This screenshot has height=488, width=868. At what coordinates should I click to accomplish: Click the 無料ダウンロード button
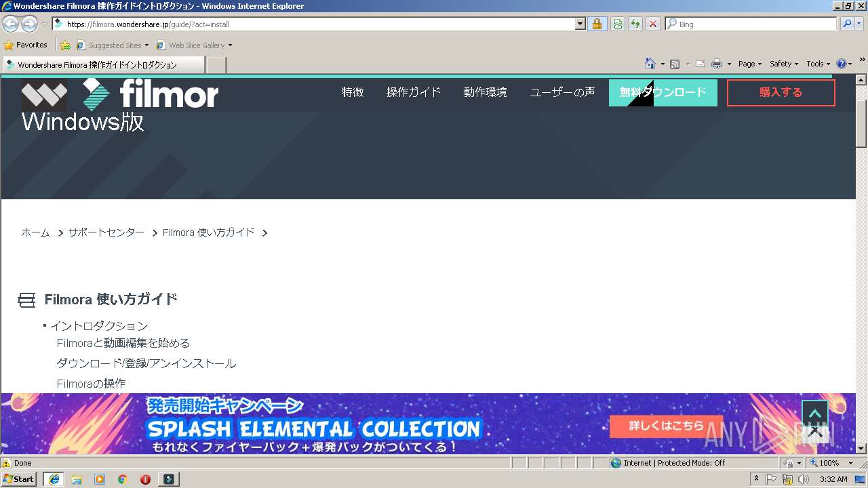point(663,93)
